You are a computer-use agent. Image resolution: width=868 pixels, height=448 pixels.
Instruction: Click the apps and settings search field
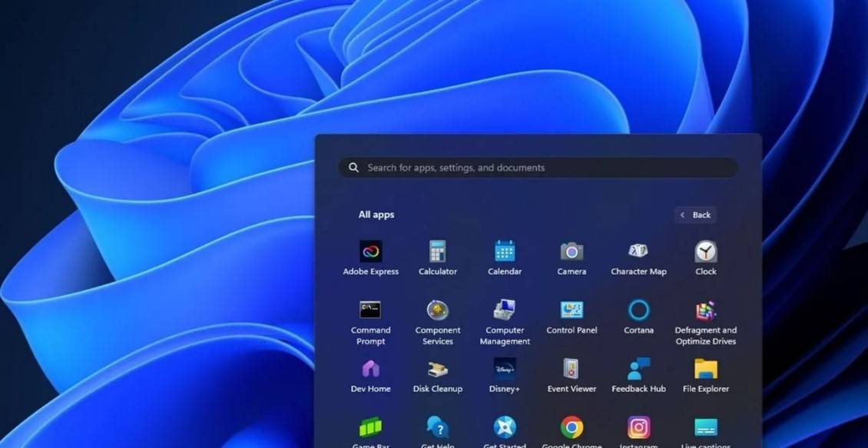[538, 168]
